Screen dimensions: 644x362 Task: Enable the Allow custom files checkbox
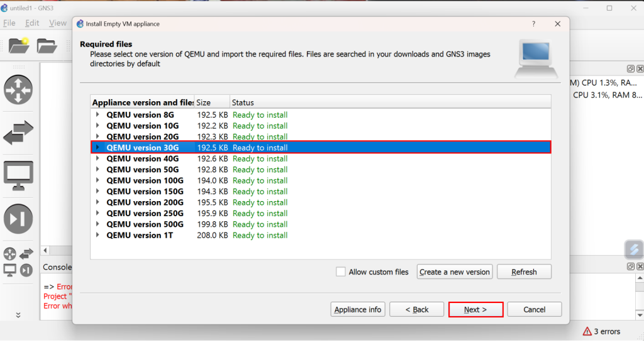coord(341,271)
